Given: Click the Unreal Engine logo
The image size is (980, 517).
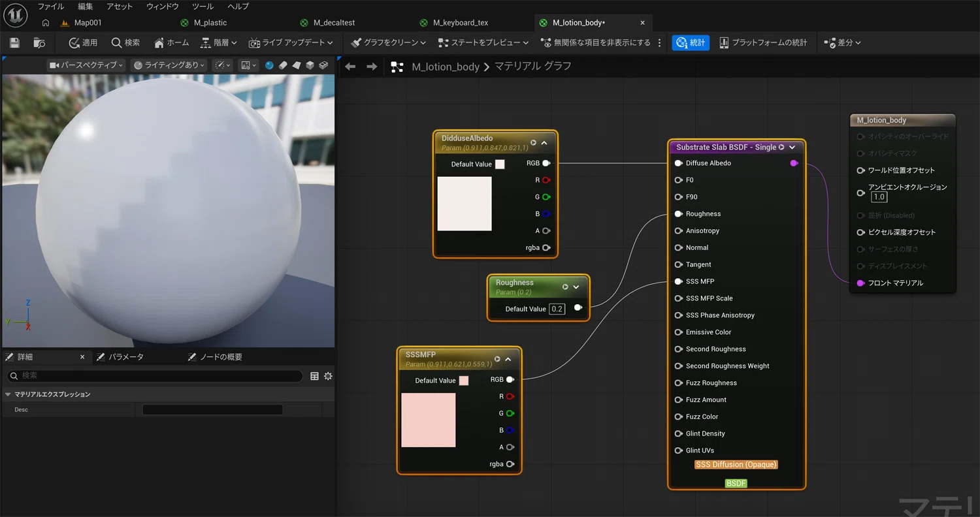Looking at the screenshot, I should pyautogui.click(x=15, y=14).
